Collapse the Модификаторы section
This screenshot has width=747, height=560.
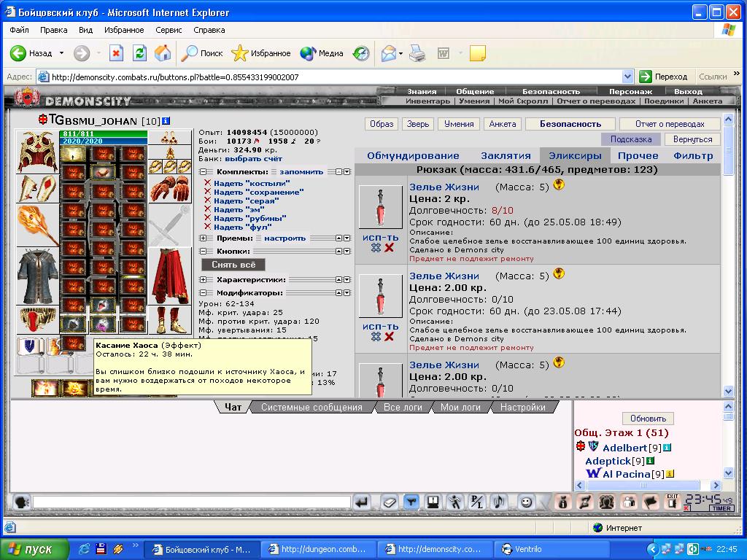click(x=203, y=293)
